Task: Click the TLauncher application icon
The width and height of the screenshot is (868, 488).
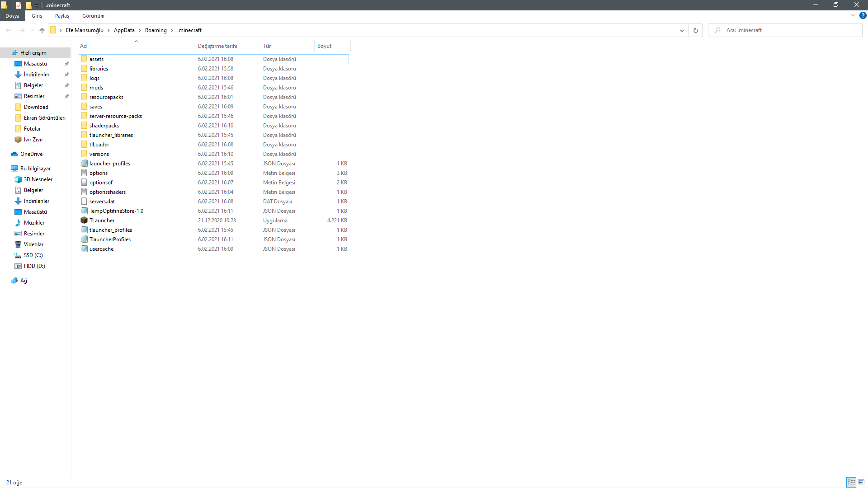Action: pos(84,221)
